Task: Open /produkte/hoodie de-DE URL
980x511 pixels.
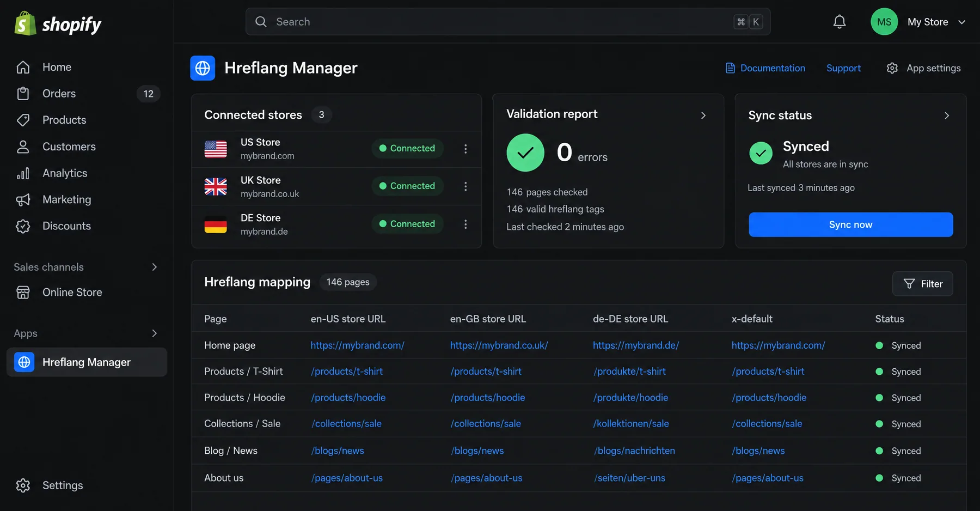Action: (630, 398)
